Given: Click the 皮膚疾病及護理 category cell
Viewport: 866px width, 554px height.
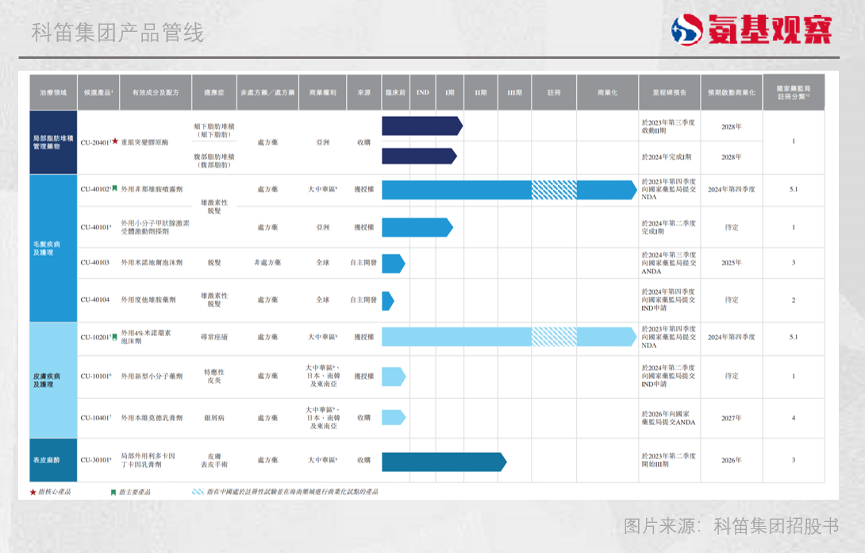Looking at the screenshot, I should 53,380.
